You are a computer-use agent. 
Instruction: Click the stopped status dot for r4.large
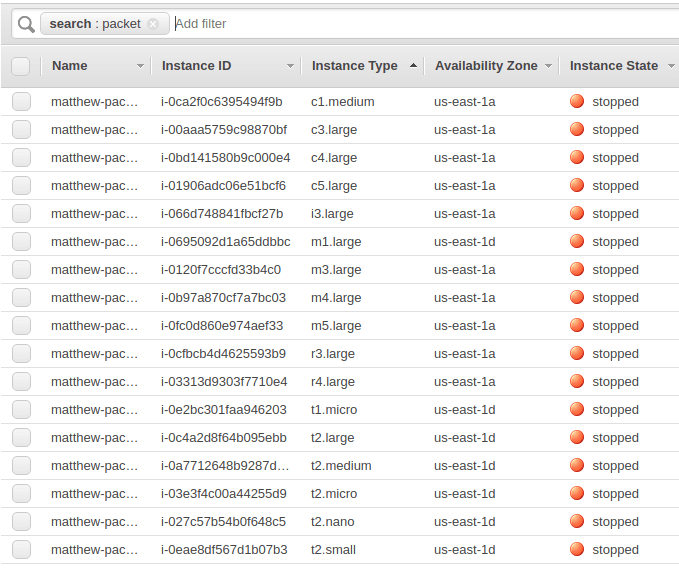tap(577, 382)
